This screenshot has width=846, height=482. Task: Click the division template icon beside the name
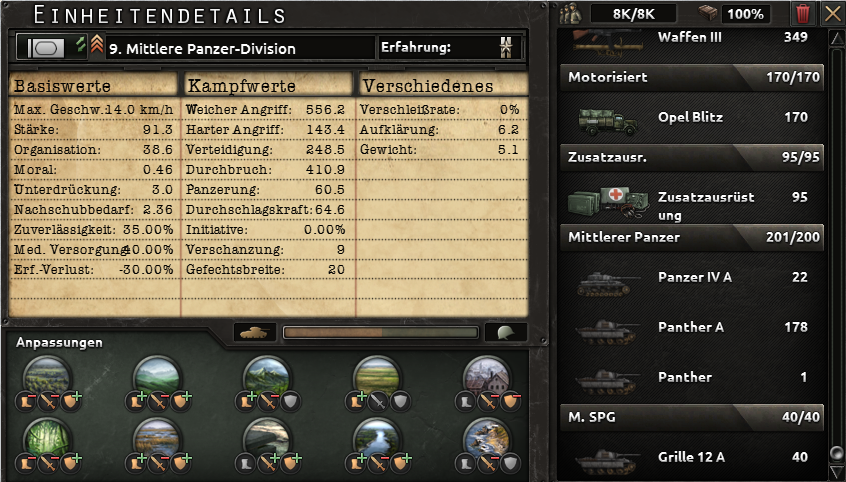(x=45, y=47)
